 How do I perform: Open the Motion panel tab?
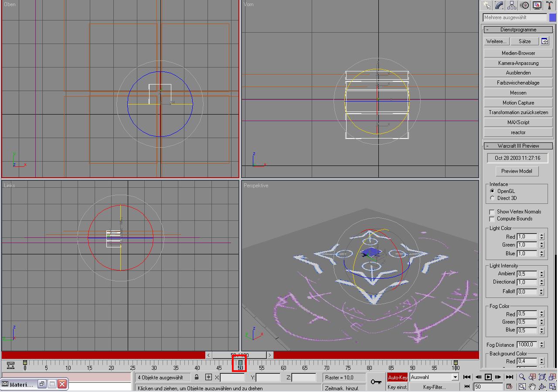point(524,5)
